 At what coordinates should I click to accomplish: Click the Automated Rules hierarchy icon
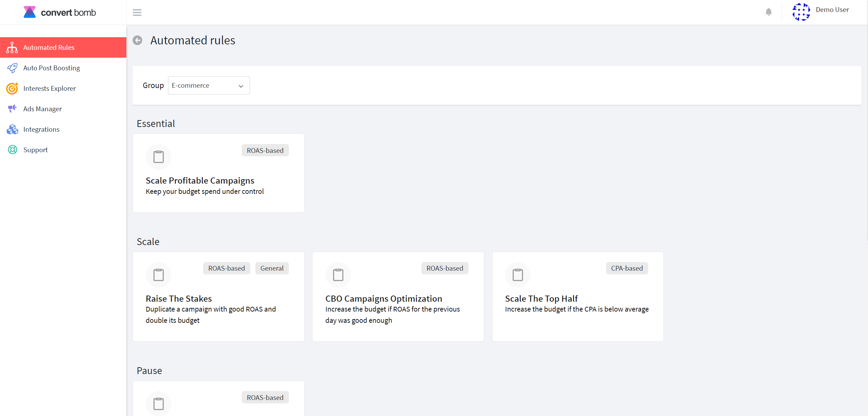[x=12, y=47]
